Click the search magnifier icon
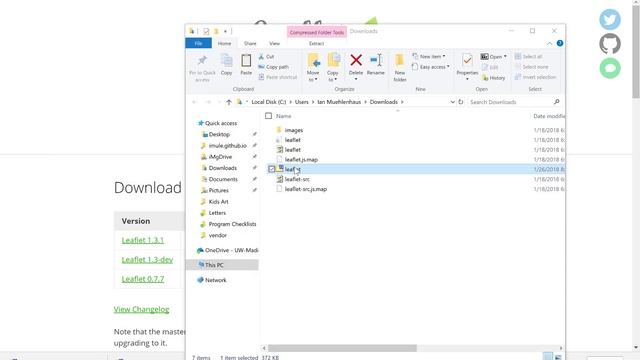640x360 pixels. point(556,102)
